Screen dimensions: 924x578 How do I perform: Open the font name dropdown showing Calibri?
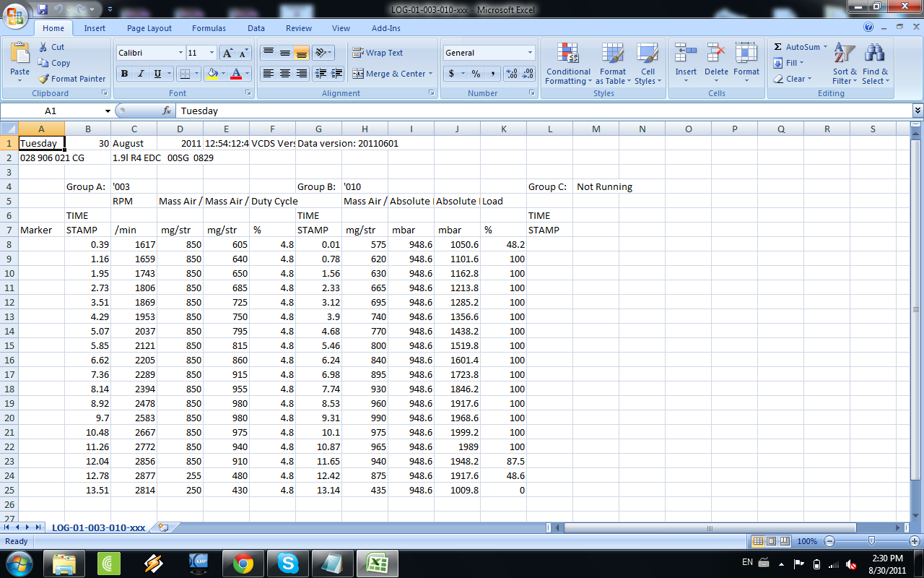(180, 53)
